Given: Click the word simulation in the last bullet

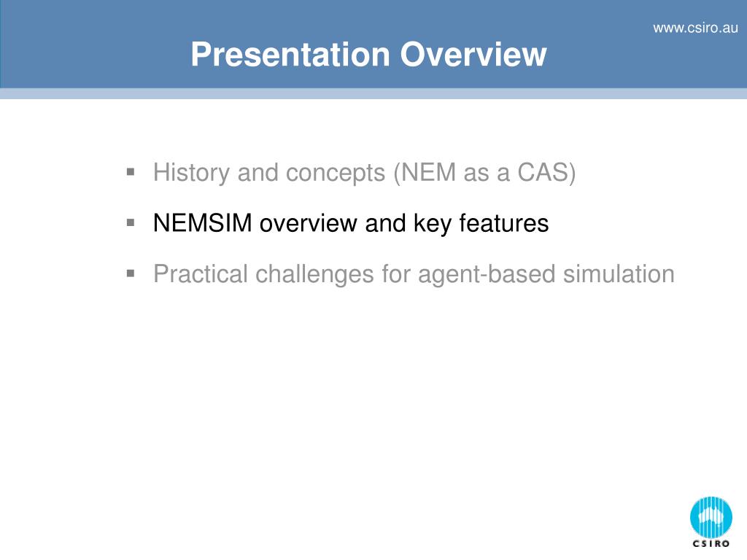Looking at the screenshot, I should pyautogui.click(x=619, y=274).
